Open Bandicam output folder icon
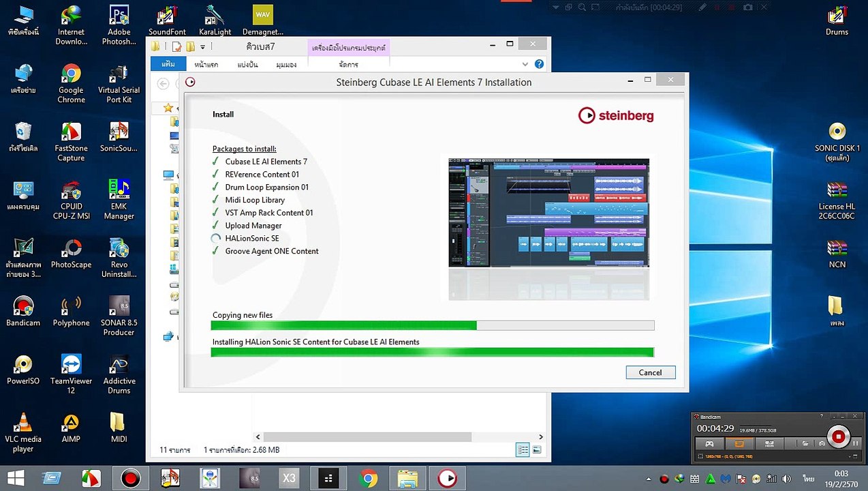868x491 pixels. [x=805, y=443]
